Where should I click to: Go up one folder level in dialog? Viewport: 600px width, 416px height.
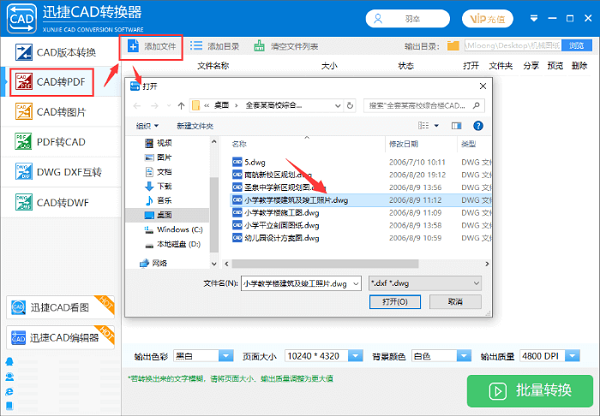point(181,106)
